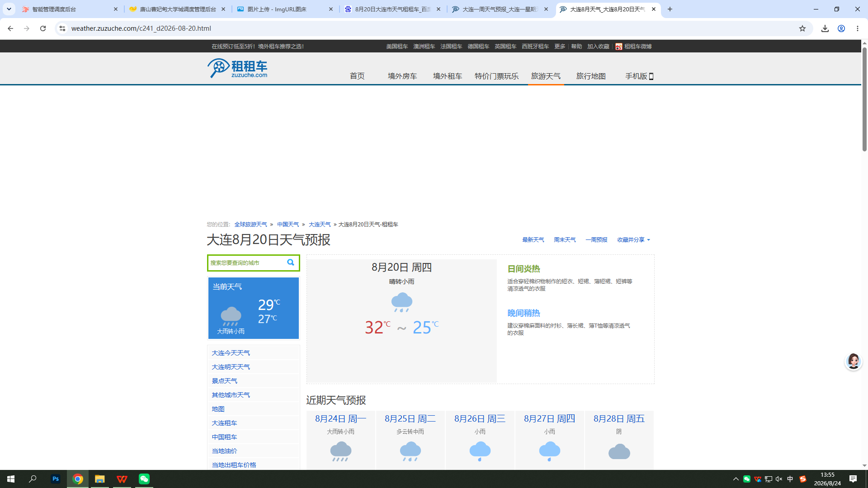Open 大连今天天气 sidebar link
The height and width of the screenshot is (488, 868).
click(231, 353)
